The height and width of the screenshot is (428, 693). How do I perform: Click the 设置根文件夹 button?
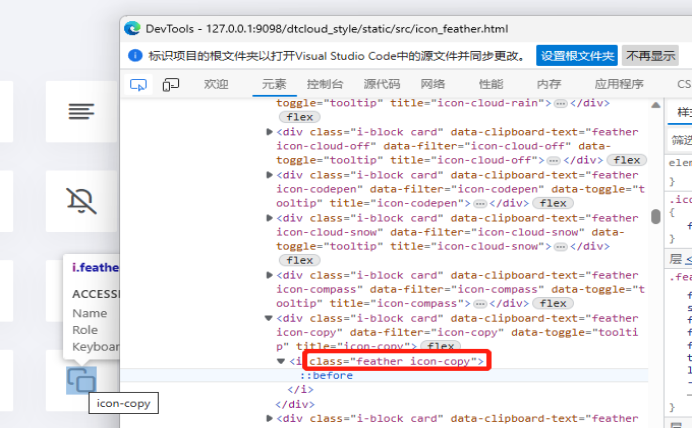coord(577,56)
